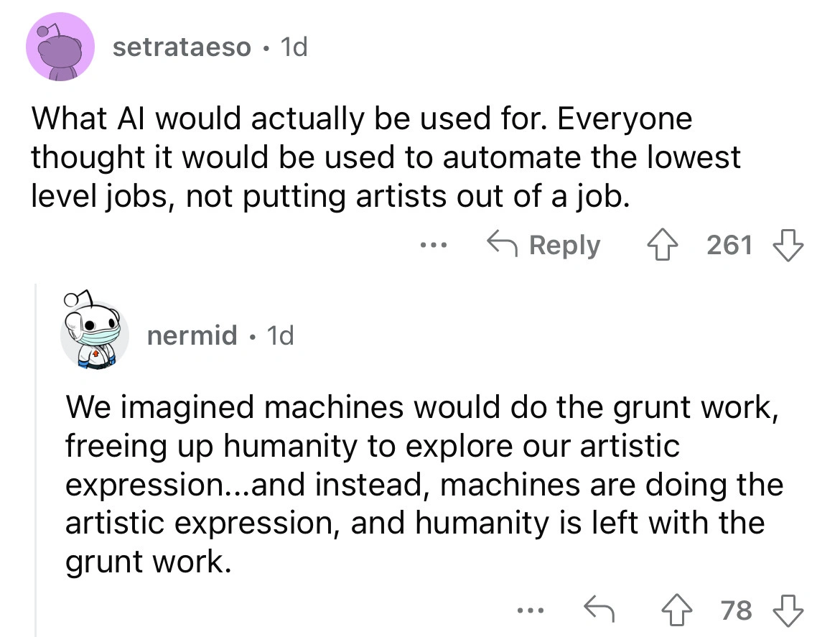Click the 261 vote score
840x637 pixels.
[729, 246]
